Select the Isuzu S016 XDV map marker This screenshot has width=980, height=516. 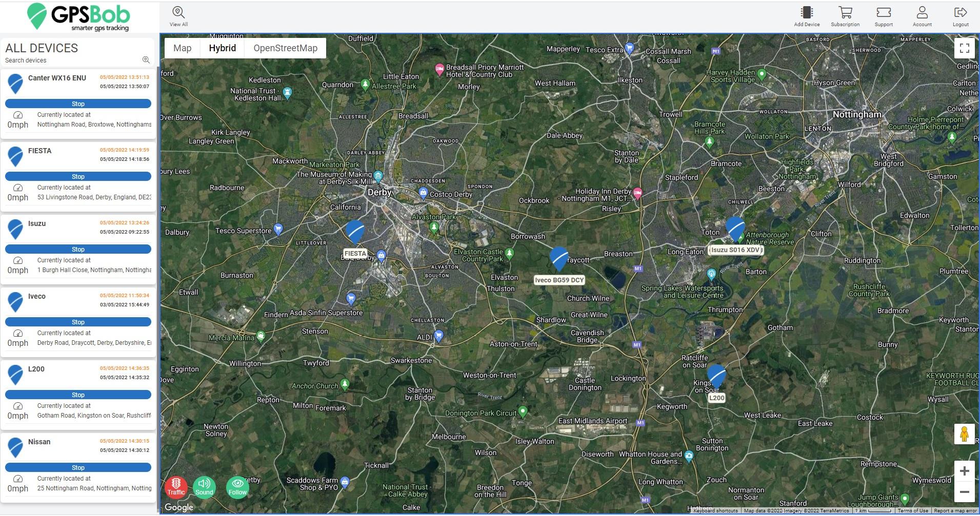click(x=735, y=229)
